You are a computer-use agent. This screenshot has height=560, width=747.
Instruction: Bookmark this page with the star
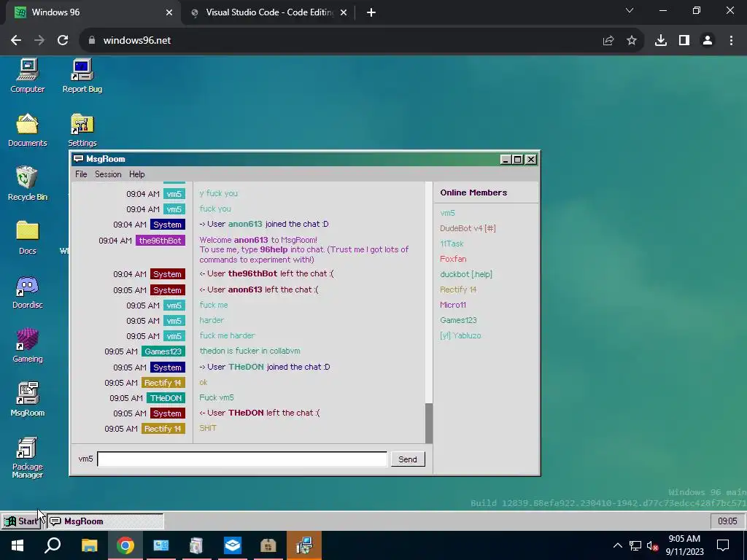click(632, 41)
